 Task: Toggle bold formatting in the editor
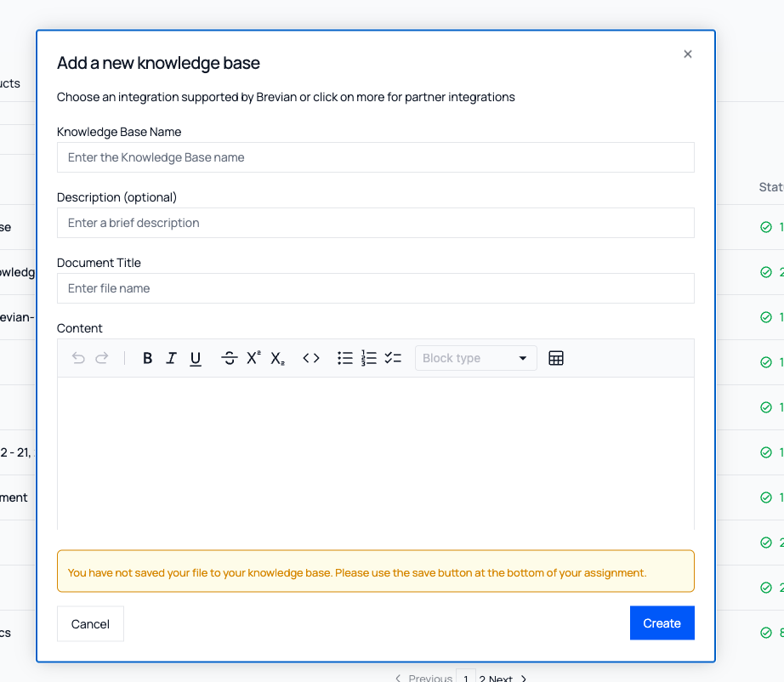pyautogui.click(x=147, y=358)
